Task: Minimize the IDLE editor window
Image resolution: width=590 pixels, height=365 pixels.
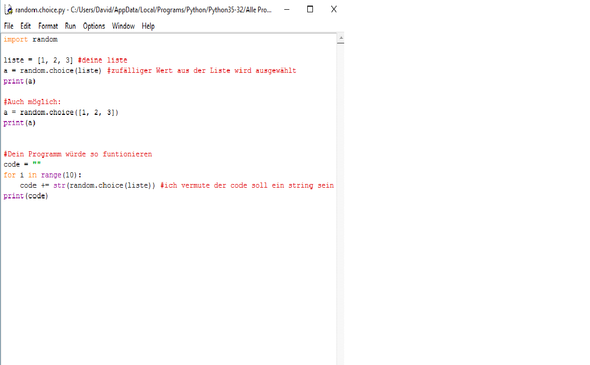Action: click(287, 9)
